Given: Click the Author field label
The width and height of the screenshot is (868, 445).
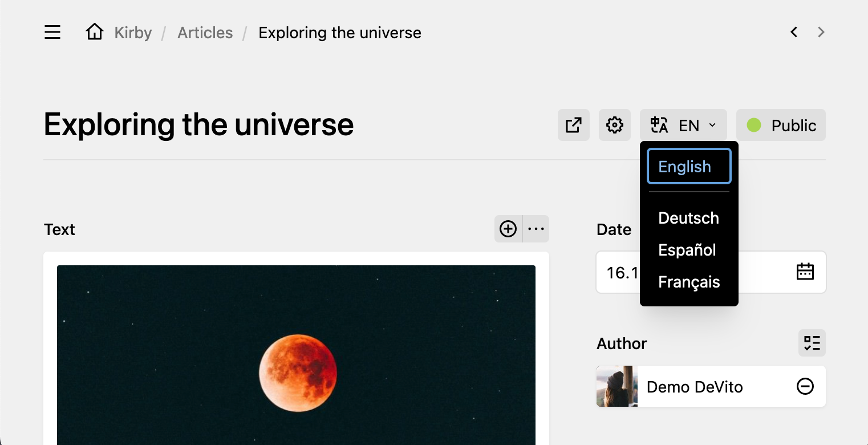Looking at the screenshot, I should 622,343.
